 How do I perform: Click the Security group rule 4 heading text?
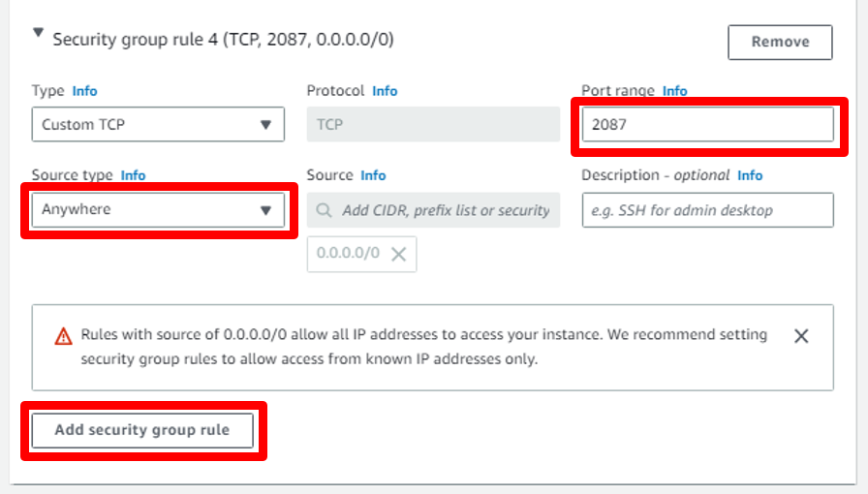223,40
